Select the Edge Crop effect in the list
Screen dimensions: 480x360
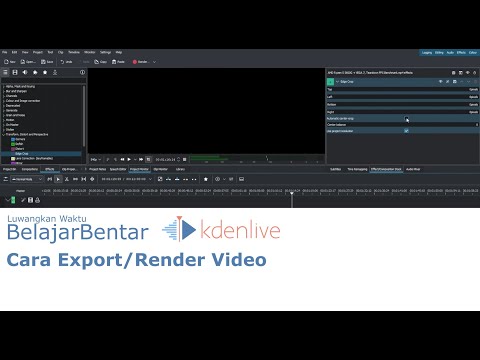click(x=41, y=154)
